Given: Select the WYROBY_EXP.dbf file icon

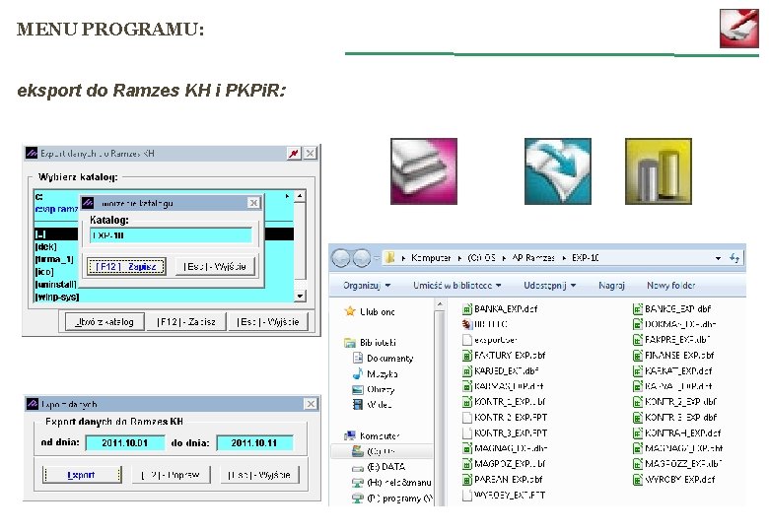Looking at the screenshot, I should pyautogui.click(x=638, y=479).
